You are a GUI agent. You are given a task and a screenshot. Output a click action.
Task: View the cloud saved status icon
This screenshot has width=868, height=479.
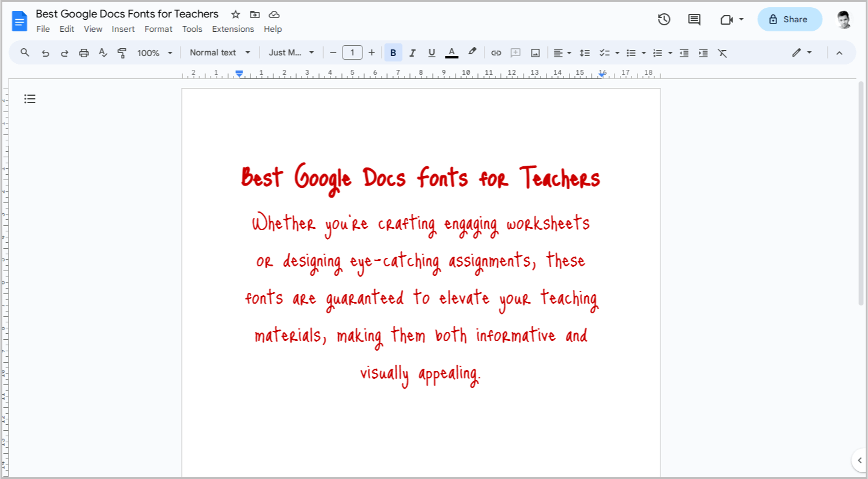274,14
